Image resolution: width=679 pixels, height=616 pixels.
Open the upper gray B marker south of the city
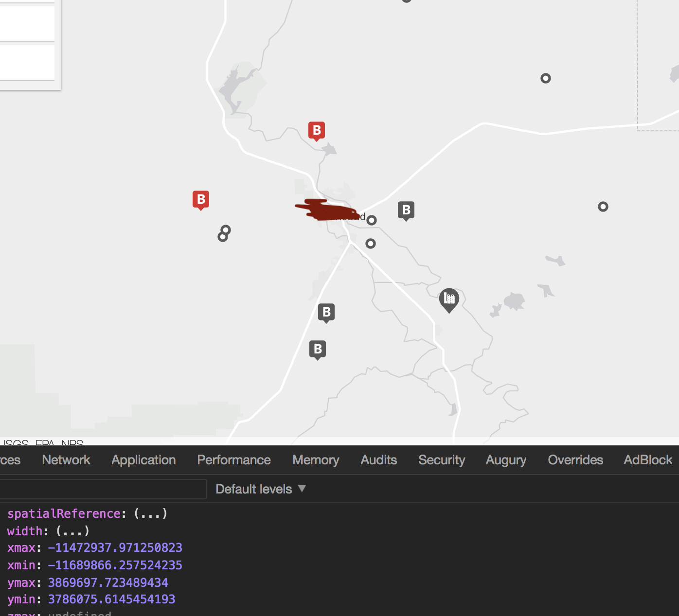point(326,313)
